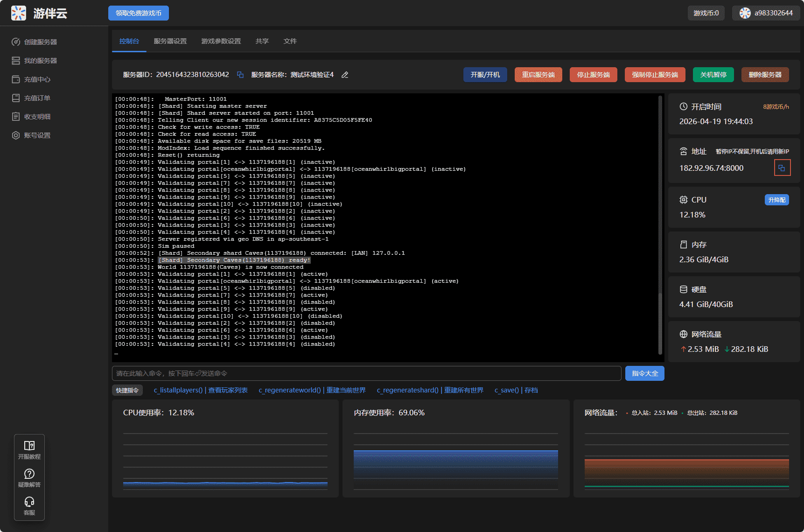Edit the server name with the pencil icon
This screenshot has height=532, width=804.
pos(345,75)
